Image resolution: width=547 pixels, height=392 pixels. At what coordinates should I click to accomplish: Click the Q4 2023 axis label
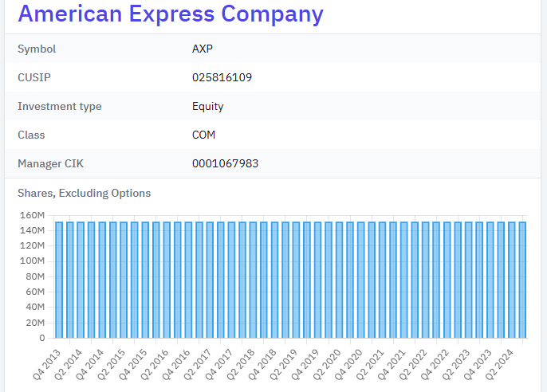[x=478, y=364]
